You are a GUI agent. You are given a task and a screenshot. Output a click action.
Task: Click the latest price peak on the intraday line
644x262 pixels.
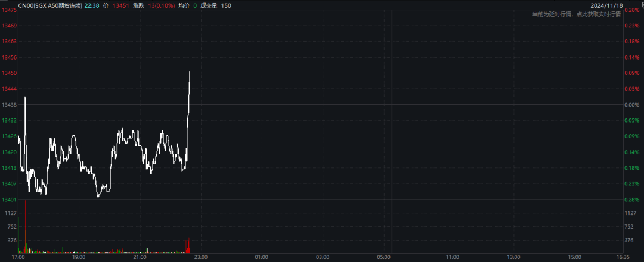(190, 72)
